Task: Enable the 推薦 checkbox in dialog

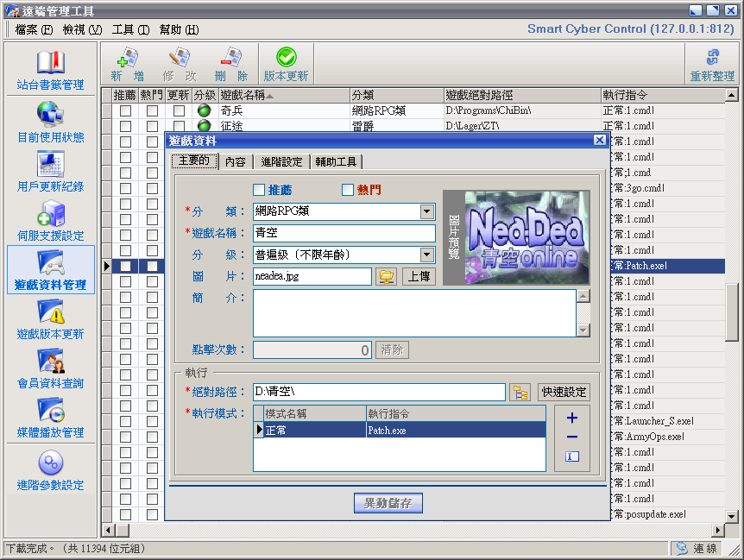Action: pyautogui.click(x=259, y=190)
